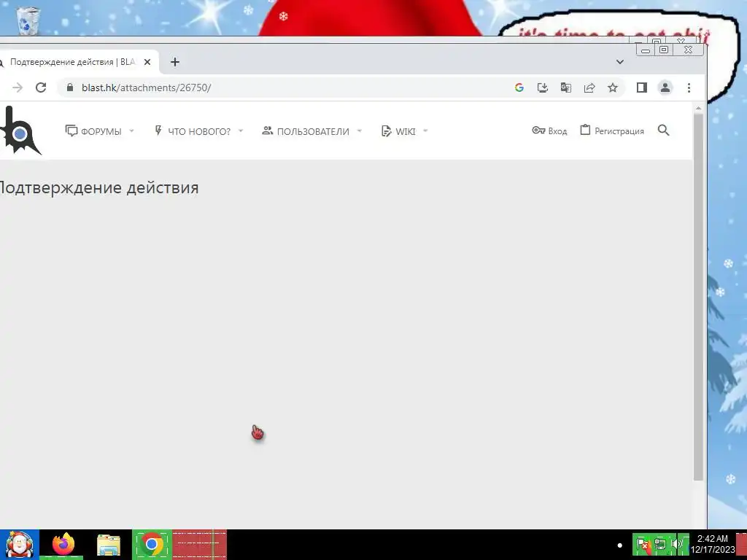This screenshot has height=560, width=747.
Task: Click the page vertical scrollbar
Action: (x=698, y=297)
